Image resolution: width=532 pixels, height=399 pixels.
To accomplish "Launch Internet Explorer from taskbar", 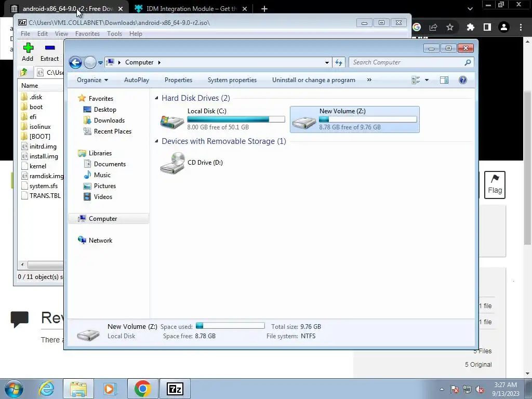I will (46, 389).
